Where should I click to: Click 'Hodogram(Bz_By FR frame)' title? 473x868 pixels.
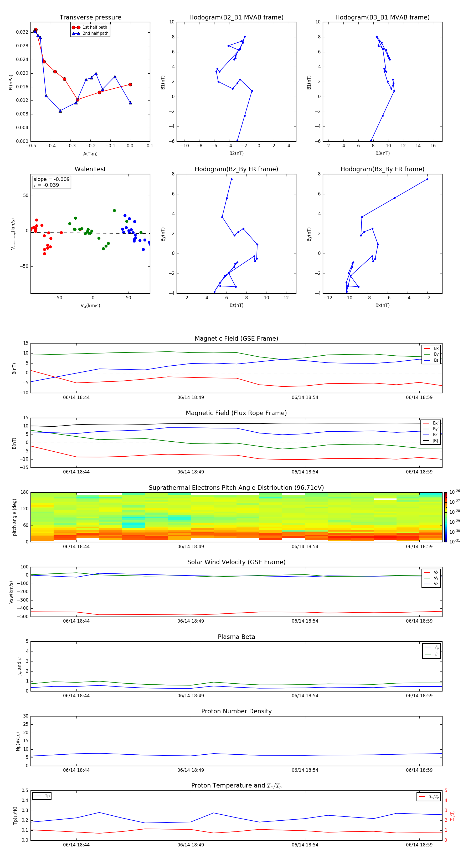point(236,169)
